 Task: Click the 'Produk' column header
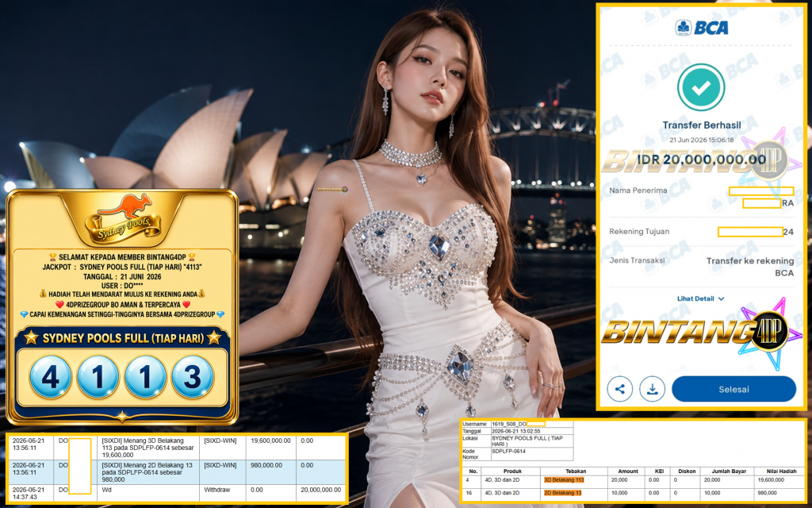click(512, 471)
